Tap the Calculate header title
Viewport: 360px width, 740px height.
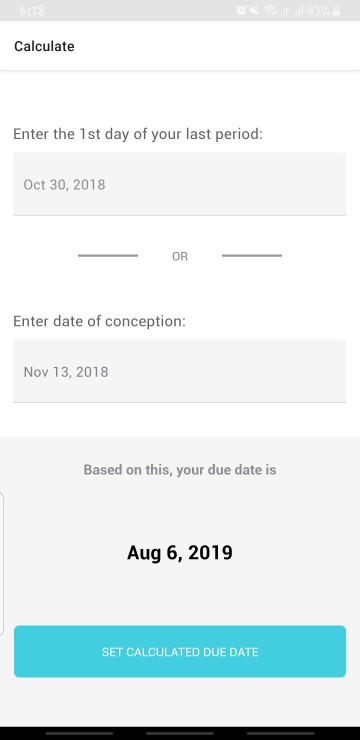click(44, 46)
